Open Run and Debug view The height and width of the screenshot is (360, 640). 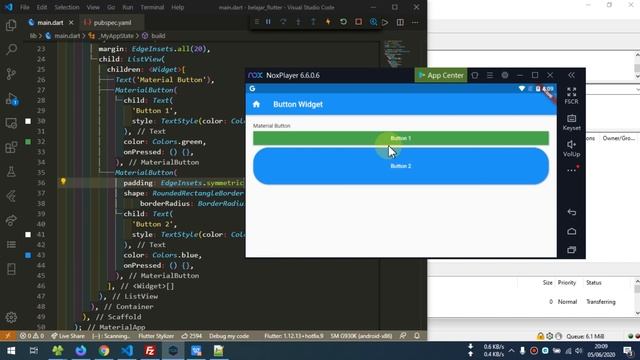11,99
